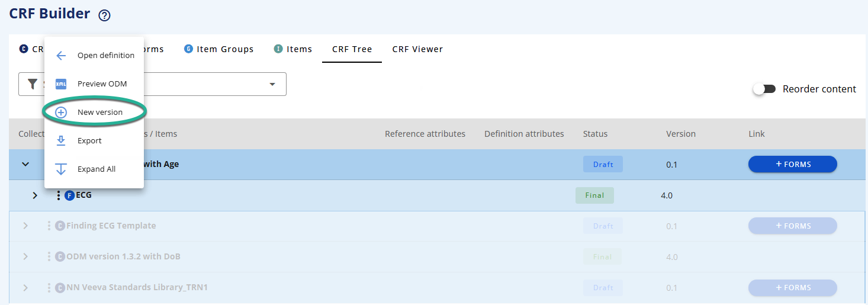Switch to the CRF Viewer tab

pos(417,49)
